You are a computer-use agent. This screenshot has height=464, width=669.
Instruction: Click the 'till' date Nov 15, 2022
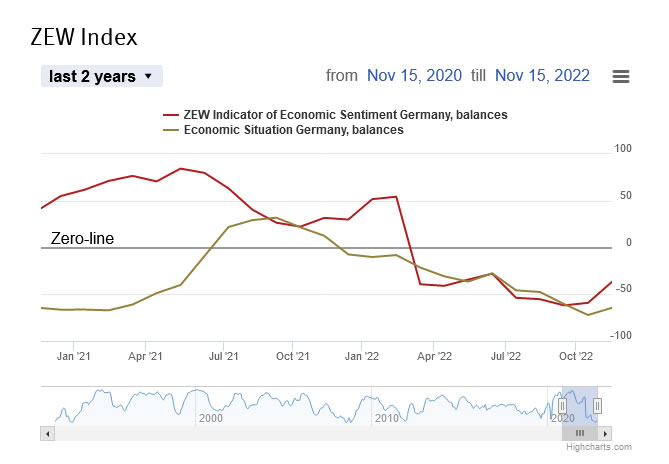[x=542, y=76]
